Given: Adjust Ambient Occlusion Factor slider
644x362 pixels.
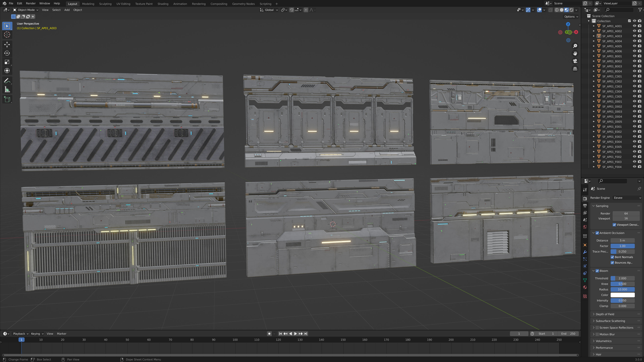Looking at the screenshot, I should (623, 246).
